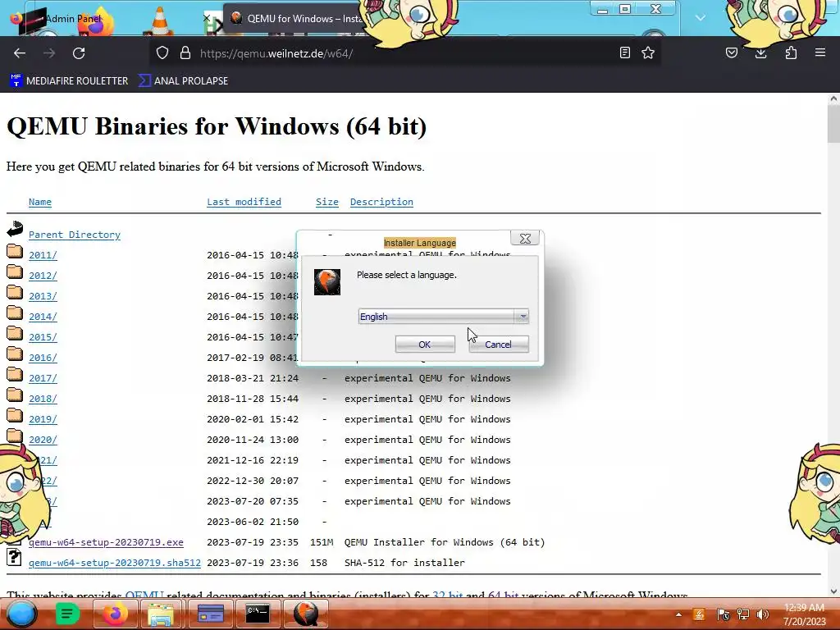Viewport: 840px width, 630px height.
Task: Click the unknown-file icon beside sha512 file
Action: [15, 557]
